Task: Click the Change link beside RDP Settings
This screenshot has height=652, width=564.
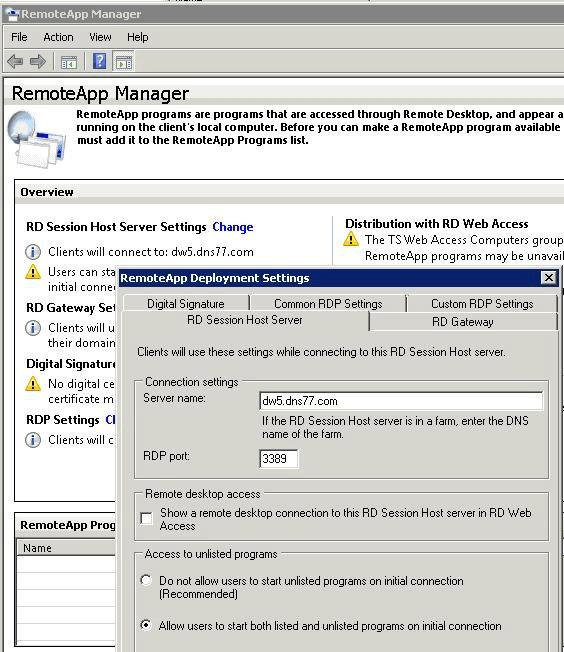Action: (x=110, y=420)
